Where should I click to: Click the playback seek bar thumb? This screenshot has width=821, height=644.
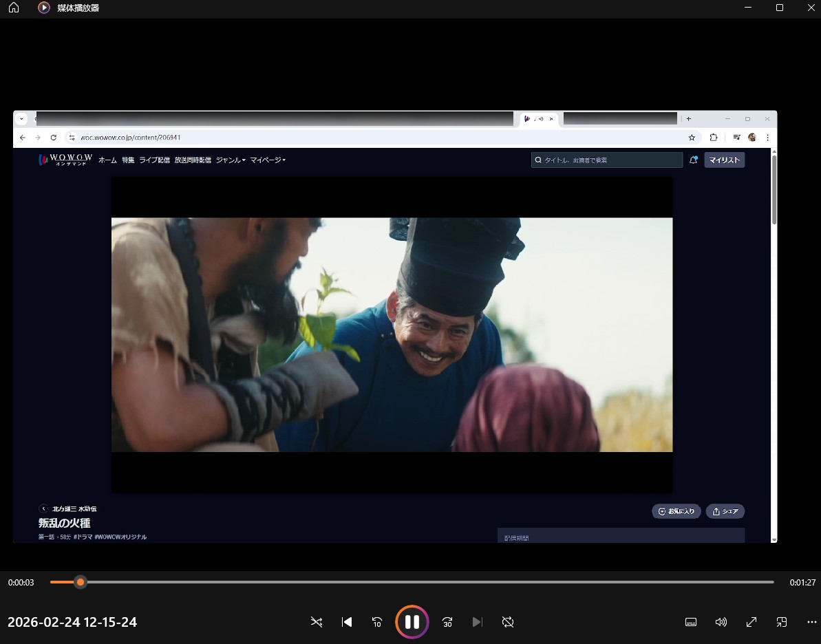81,582
